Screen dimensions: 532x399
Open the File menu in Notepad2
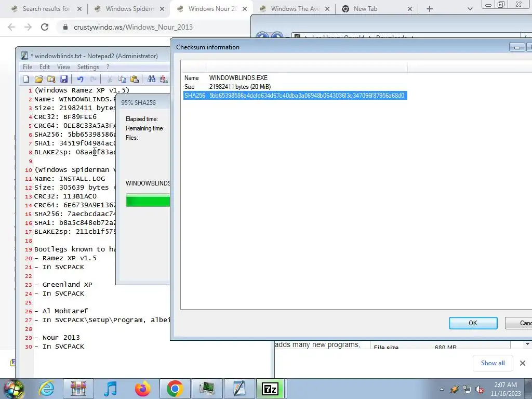coord(28,67)
